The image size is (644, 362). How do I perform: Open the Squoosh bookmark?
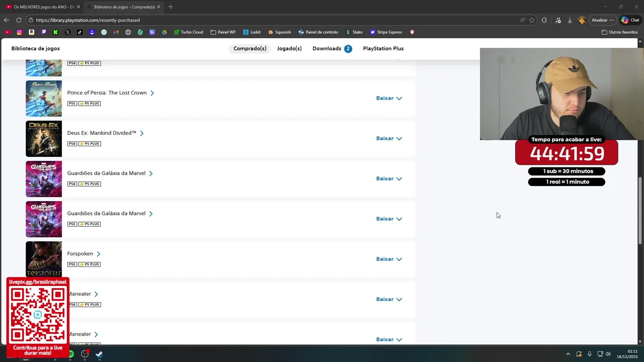tap(279, 32)
